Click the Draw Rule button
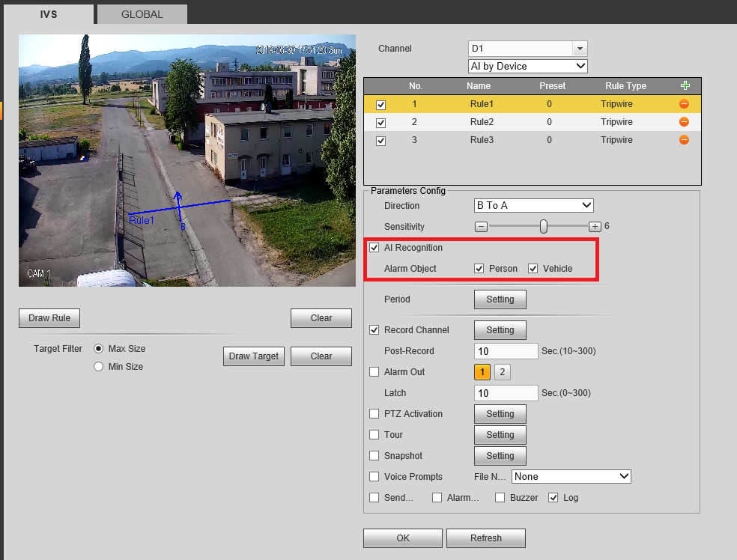Image resolution: width=737 pixels, height=560 pixels. [49, 318]
